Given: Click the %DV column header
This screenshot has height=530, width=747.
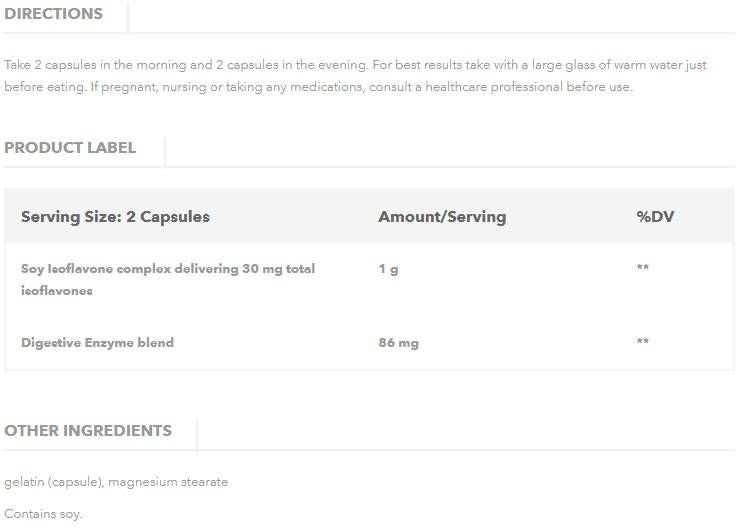Looking at the screenshot, I should (656, 217).
